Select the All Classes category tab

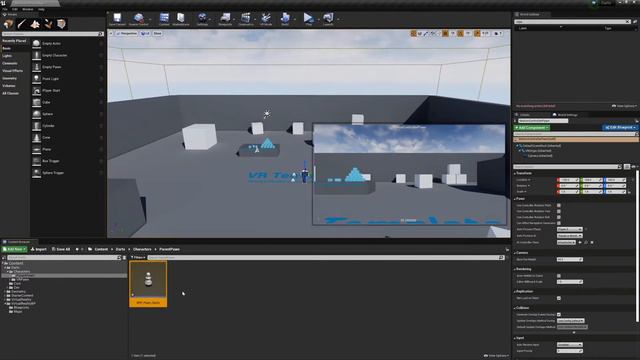point(11,93)
